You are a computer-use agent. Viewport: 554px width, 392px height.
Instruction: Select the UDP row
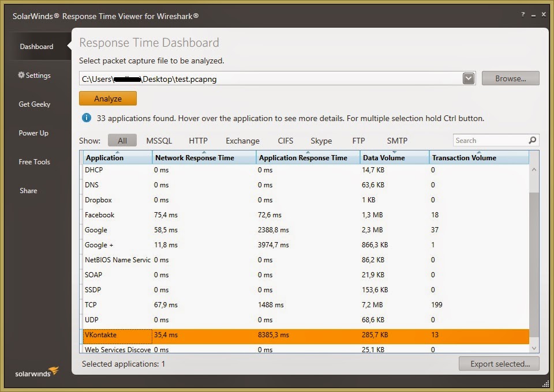[306, 320]
